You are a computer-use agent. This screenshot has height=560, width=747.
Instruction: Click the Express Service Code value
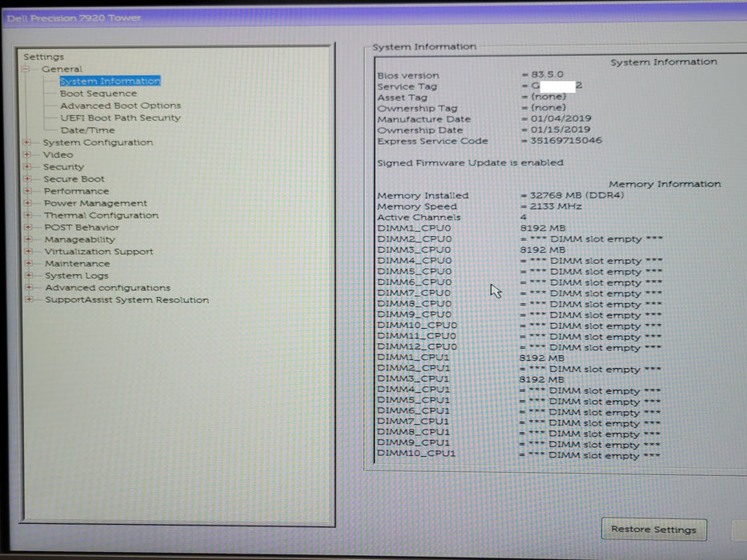[x=566, y=141]
